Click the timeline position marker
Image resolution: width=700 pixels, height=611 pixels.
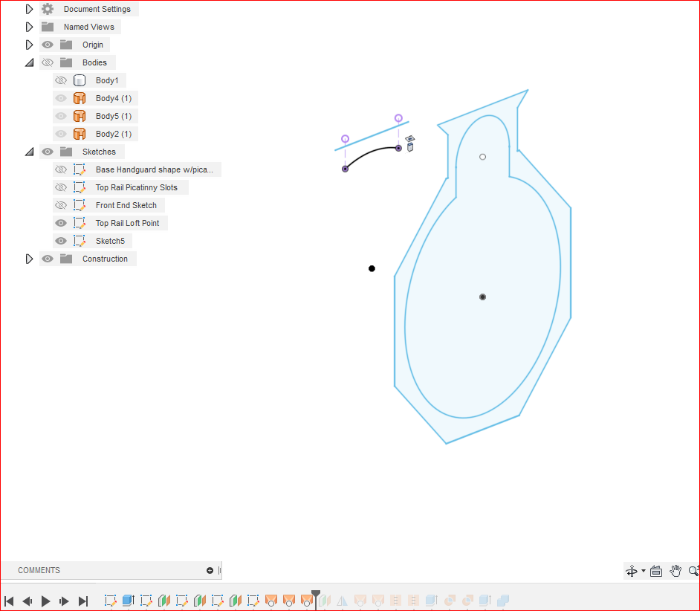315,592
